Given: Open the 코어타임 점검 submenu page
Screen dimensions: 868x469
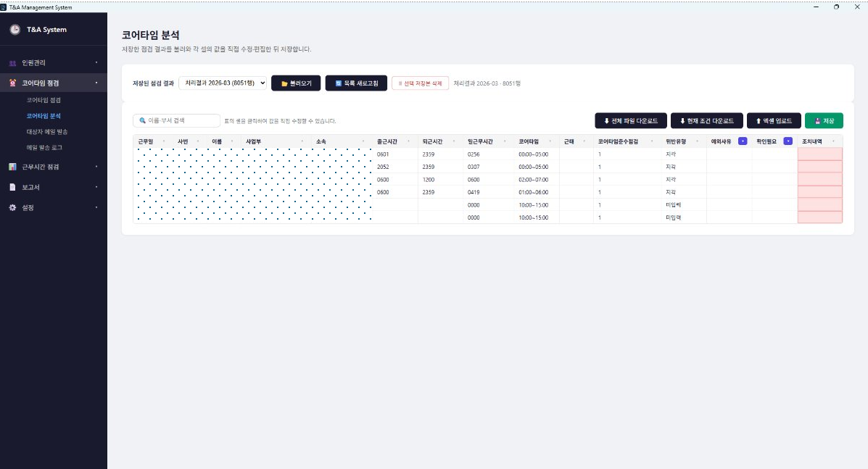Looking at the screenshot, I should click(x=44, y=100).
